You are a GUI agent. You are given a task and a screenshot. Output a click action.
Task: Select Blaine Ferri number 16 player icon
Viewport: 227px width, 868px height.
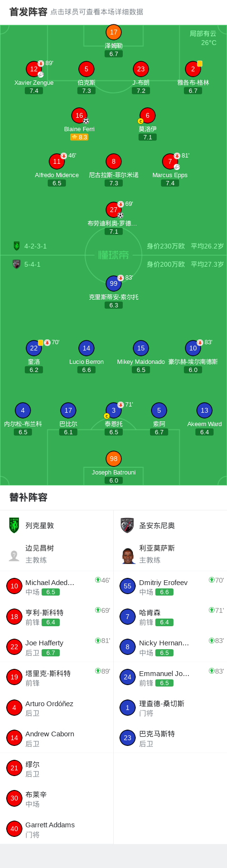tap(79, 115)
